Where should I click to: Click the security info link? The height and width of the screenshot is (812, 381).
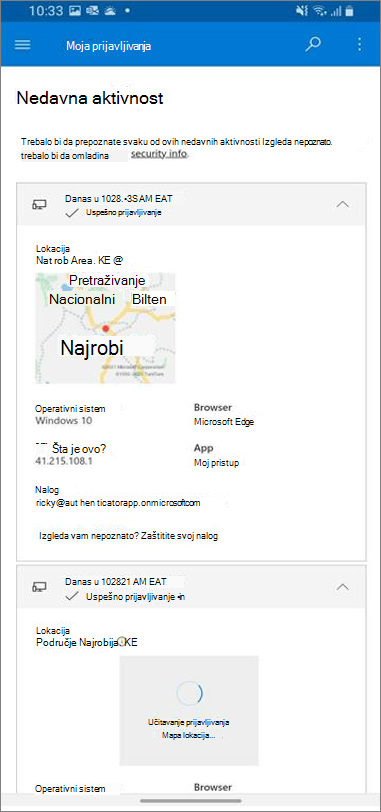(x=158, y=154)
